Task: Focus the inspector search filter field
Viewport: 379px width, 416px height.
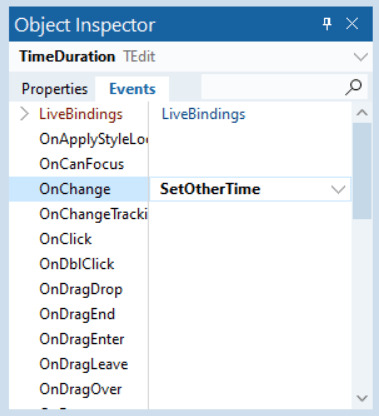Action: pyautogui.click(x=273, y=87)
